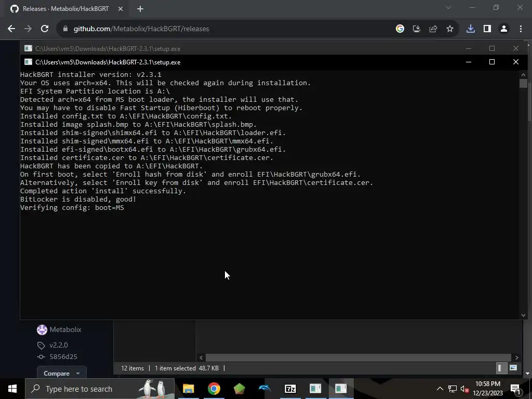532x399 pixels.
Task: Click the page scrollbar down arrow in Chrome
Action: pos(528,374)
